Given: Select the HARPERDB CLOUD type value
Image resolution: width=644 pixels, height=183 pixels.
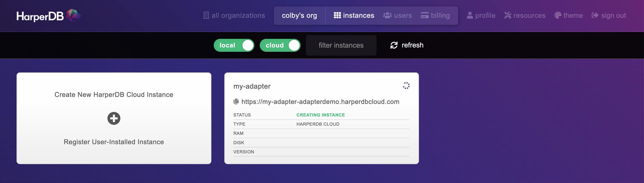Looking at the screenshot, I should click(x=318, y=124).
